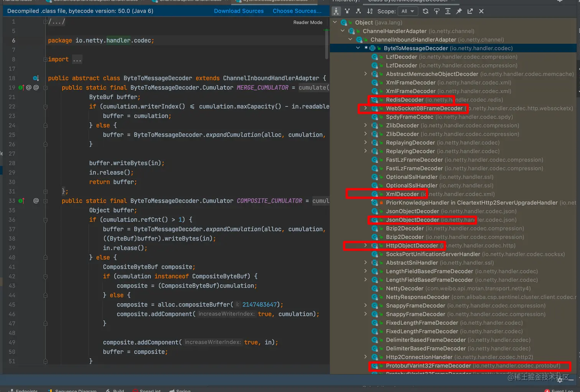The height and width of the screenshot is (392, 580).
Task: Click the subclasses gutter icon on line 18
Action: tap(36, 78)
